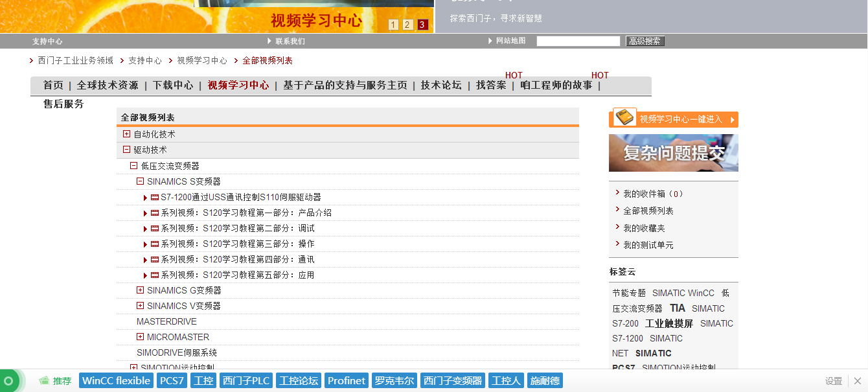868x392 pixels.
Task: Expand the 自动化技术 tree node
Action: (126, 134)
